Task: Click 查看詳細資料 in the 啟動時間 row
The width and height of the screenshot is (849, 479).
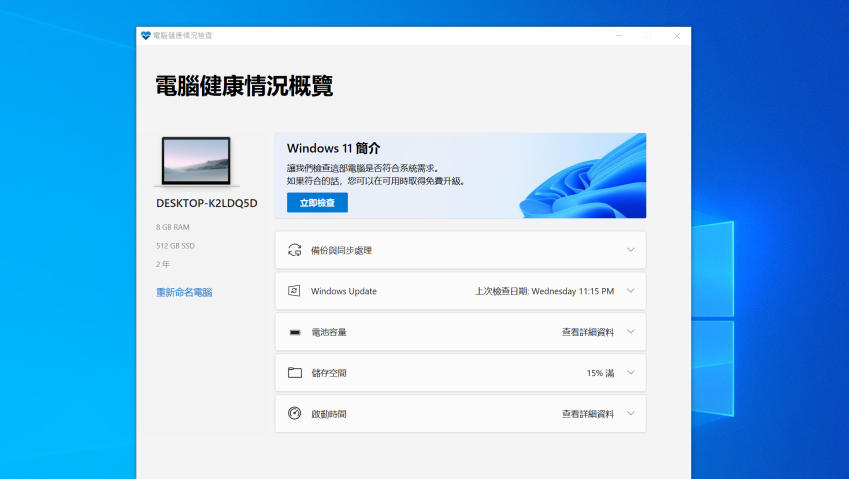Action: (587, 414)
